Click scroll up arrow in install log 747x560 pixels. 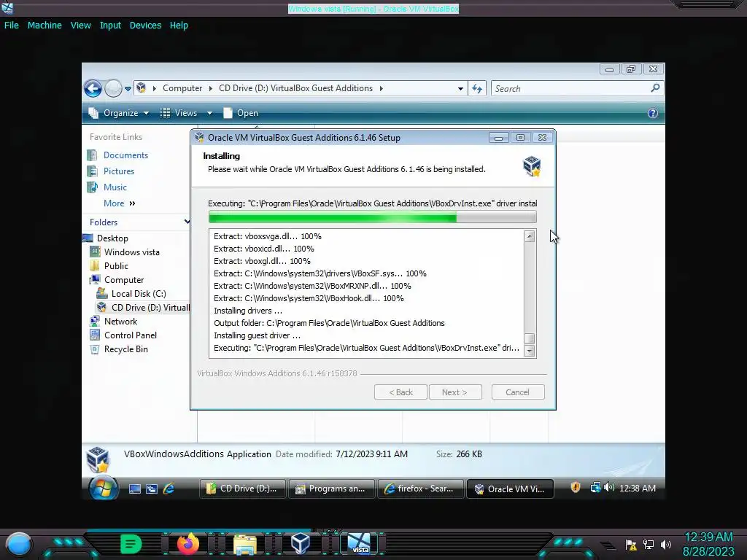(x=530, y=236)
